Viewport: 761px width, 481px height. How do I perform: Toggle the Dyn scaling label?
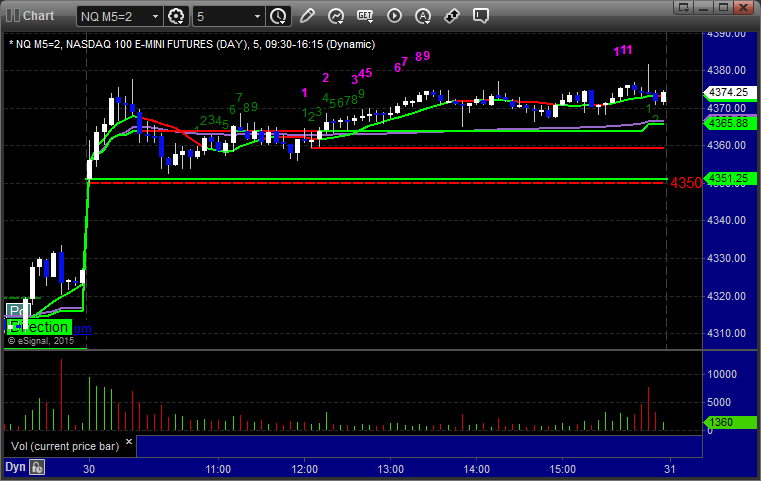pos(15,467)
